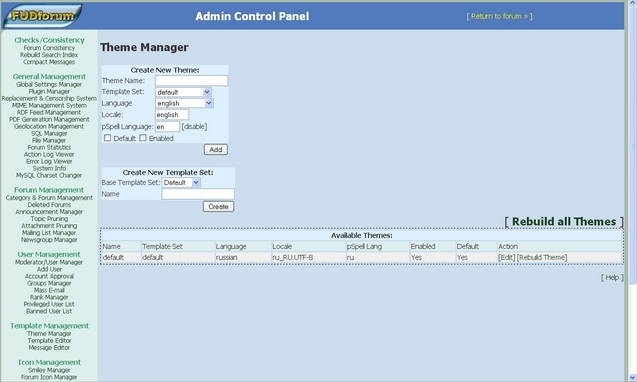The height and width of the screenshot is (382, 637).
Task: Open Theme Manager in sidebar
Action: click(x=49, y=334)
